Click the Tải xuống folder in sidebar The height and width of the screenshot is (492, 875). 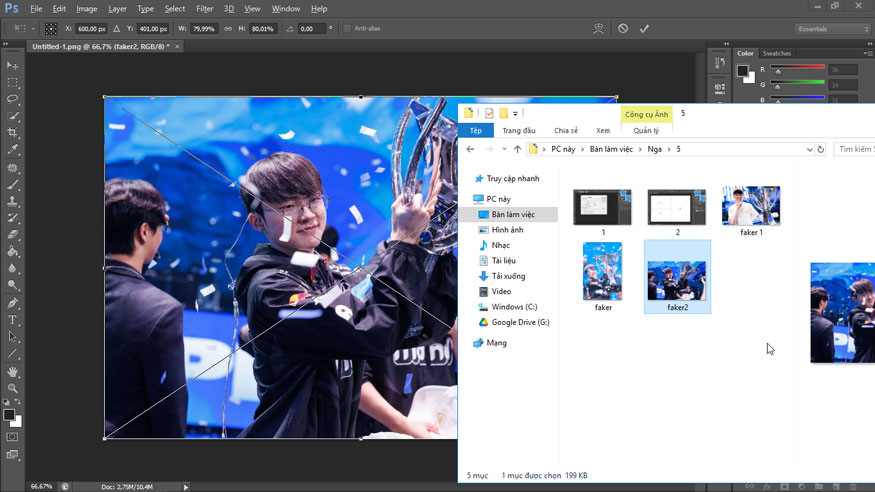(508, 276)
